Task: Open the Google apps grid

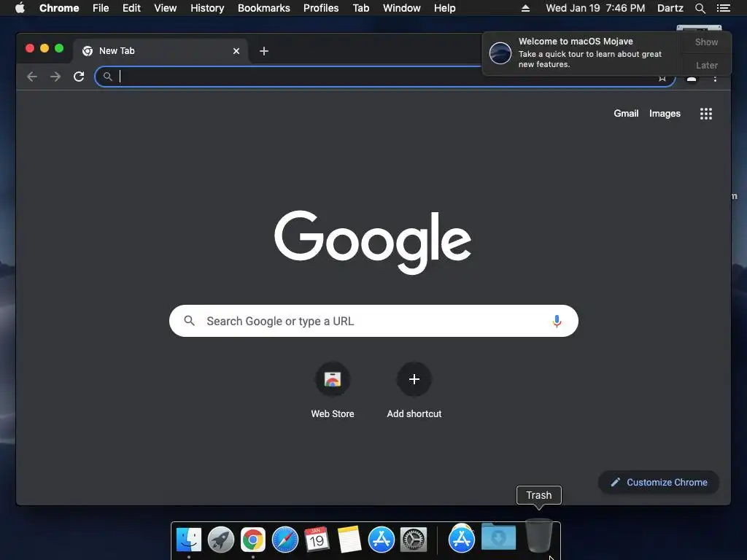Action: [706, 113]
